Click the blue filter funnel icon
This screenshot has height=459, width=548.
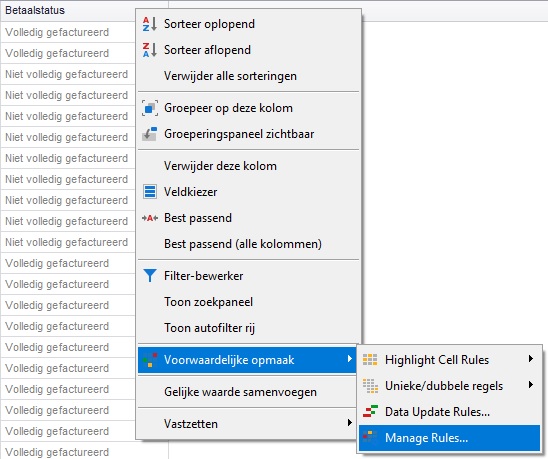pyautogui.click(x=150, y=276)
